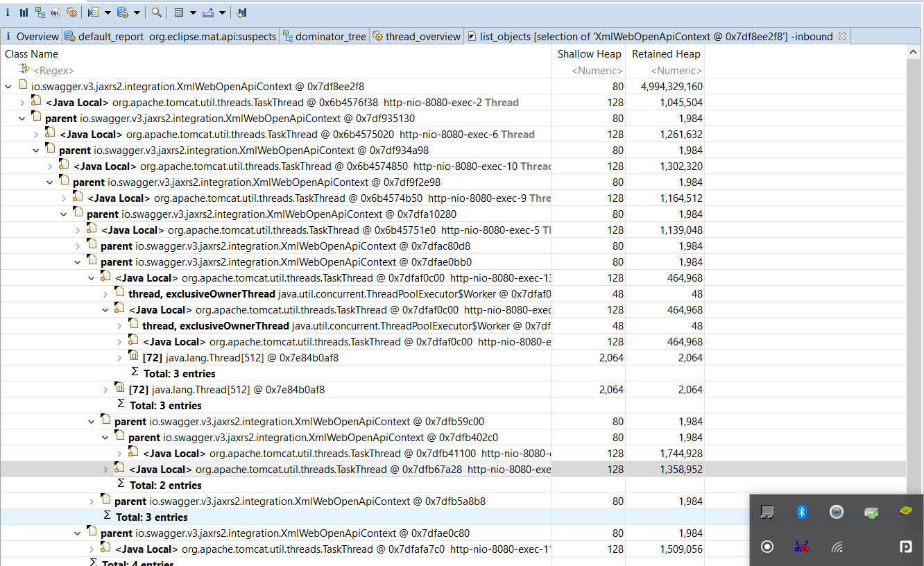Open the heap dump Overview with the info icon

(x=8, y=12)
